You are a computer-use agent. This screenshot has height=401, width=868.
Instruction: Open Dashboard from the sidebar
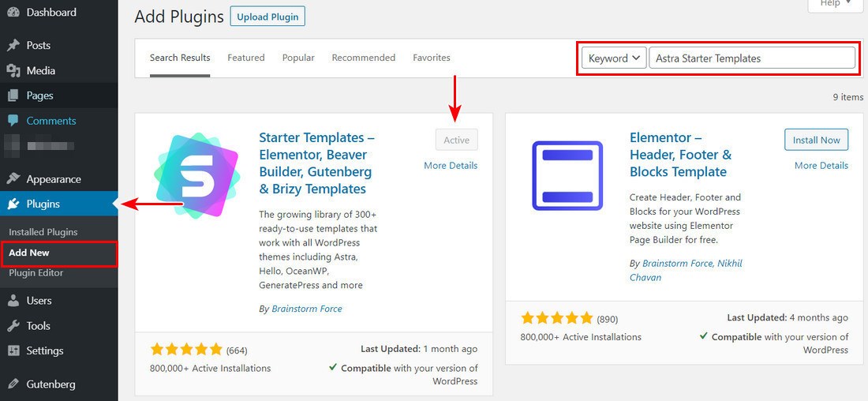tap(51, 12)
